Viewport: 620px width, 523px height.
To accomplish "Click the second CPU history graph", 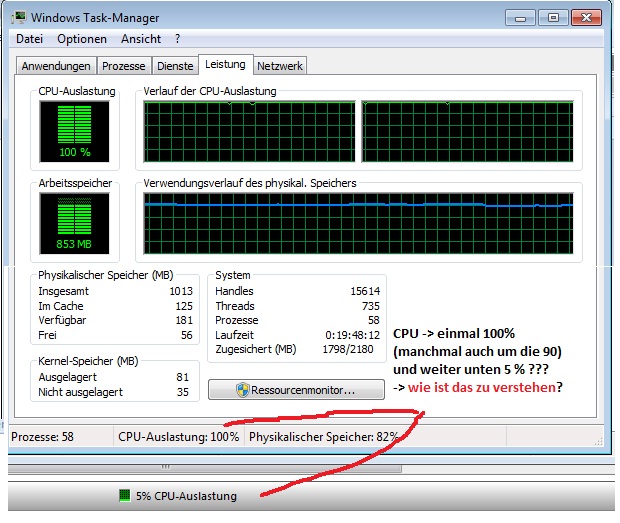I will coord(467,131).
